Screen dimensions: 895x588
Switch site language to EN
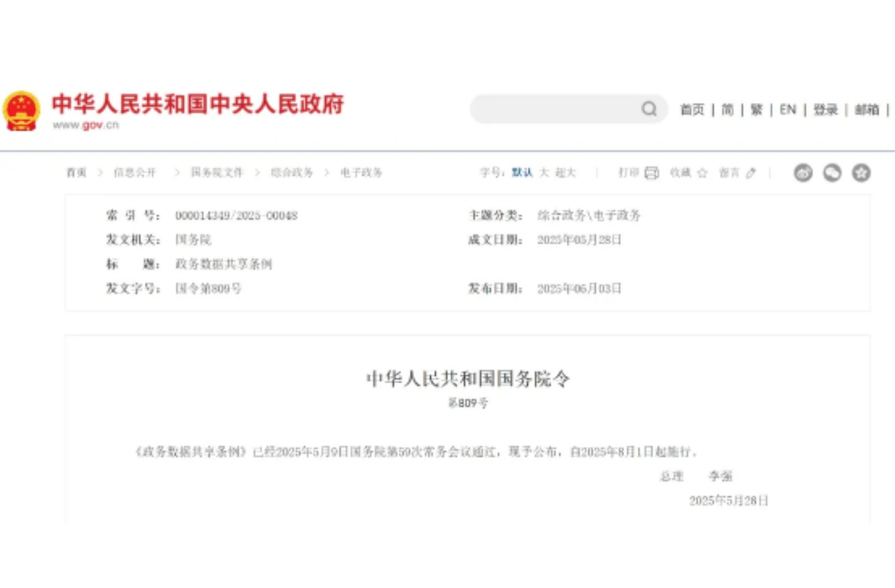pyautogui.click(x=788, y=109)
